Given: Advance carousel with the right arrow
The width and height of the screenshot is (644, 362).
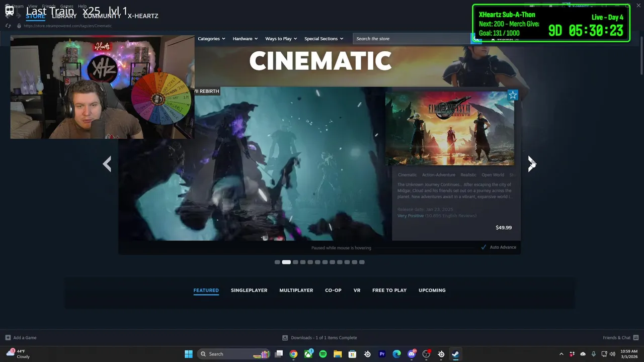Looking at the screenshot, I should tap(532, 164).
